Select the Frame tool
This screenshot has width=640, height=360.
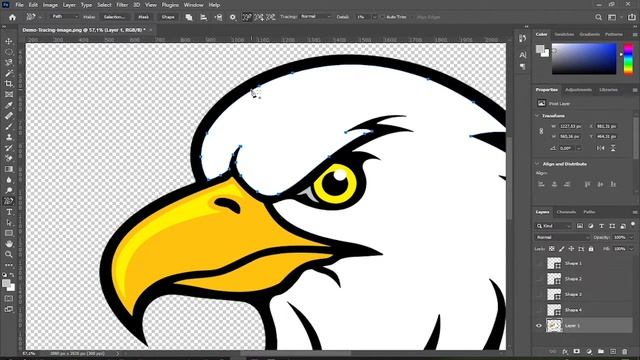pos(9,94)
